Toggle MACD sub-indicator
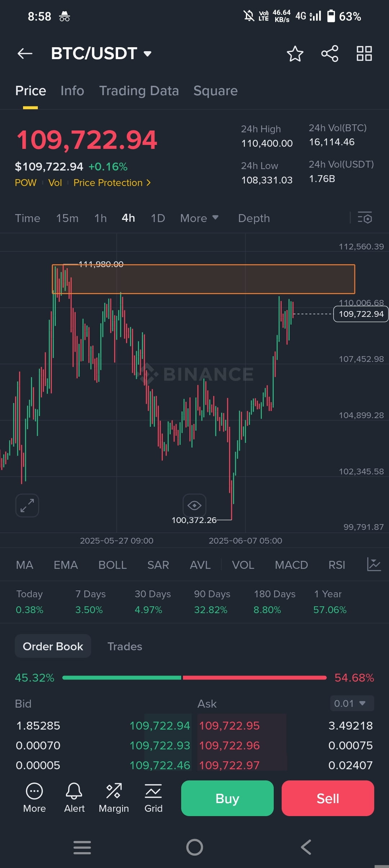 pyautogui.click(x=291, y=565)
